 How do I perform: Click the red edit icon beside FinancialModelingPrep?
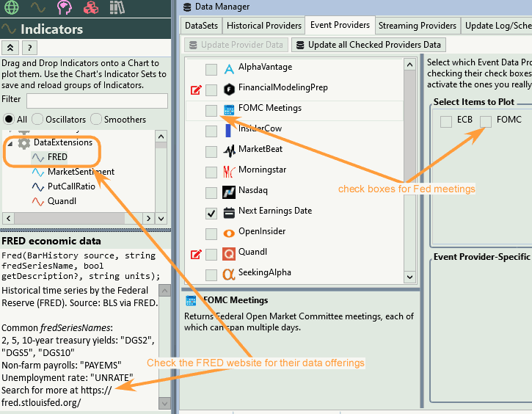pyautogui.click(x=196, y=90)
